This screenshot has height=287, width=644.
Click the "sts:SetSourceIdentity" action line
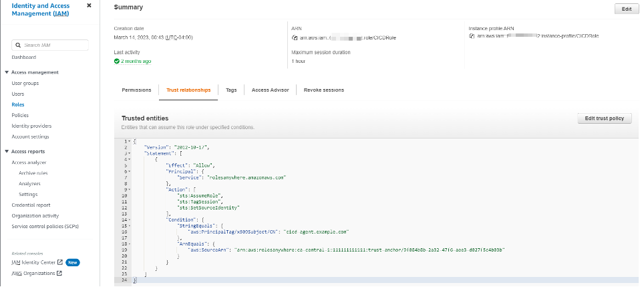208,208
